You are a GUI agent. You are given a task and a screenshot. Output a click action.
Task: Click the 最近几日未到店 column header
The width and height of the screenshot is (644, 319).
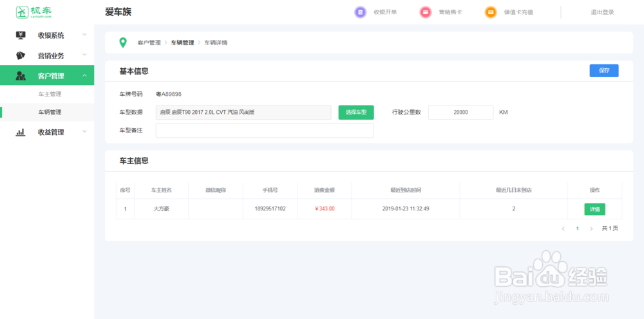[514, 190]
